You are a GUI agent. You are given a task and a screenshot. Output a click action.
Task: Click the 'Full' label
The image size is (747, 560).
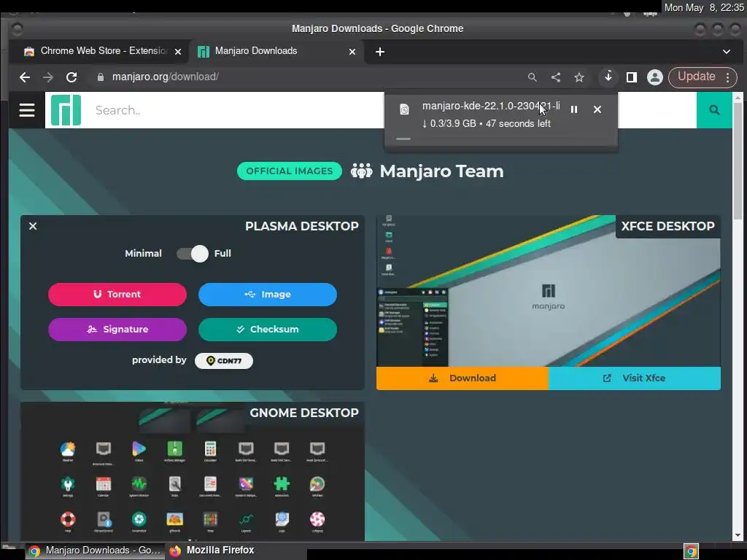222,253
